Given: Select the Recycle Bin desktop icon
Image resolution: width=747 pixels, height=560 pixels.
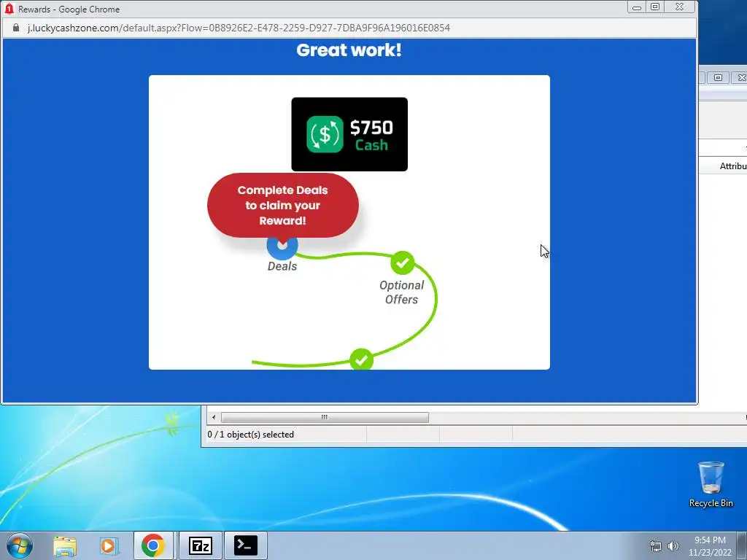Looking at the screenshot, I should [x=711, y=484].
